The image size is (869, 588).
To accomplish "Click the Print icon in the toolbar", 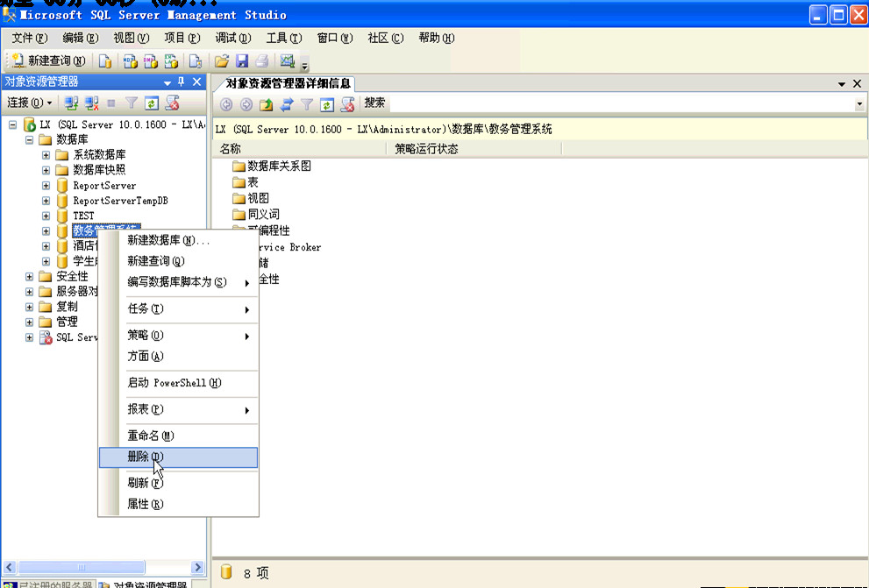I will tap(262, 61).
